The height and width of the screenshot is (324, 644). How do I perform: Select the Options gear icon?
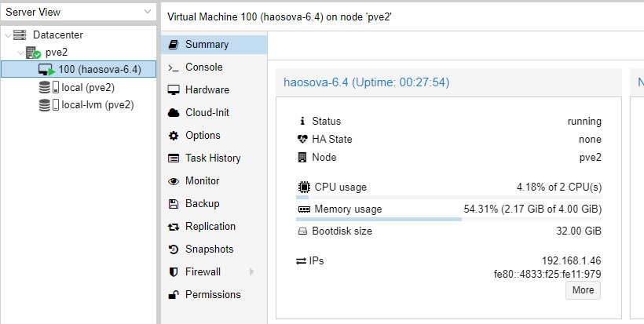174,136
